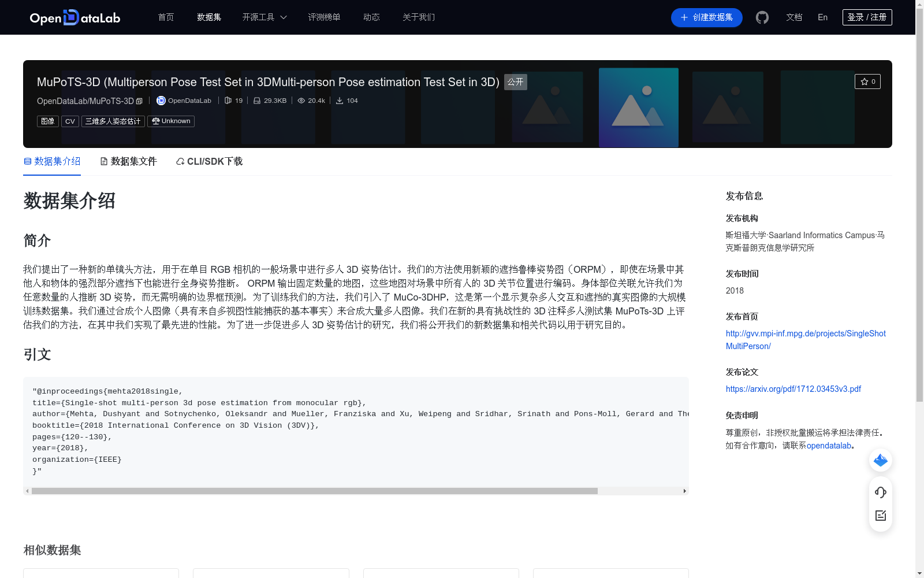Click the highlighted banner image thumbnail
The image size is (924, 578).
[x=639, y=108]
